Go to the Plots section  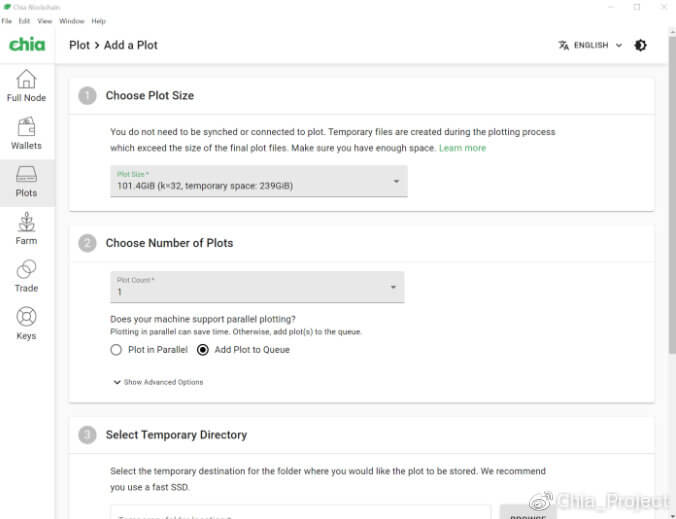pos(26,181)
